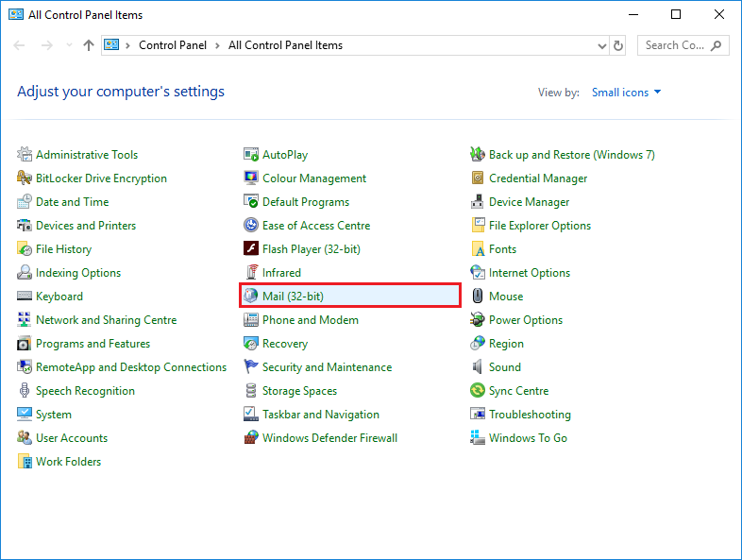Open the Storage Spaces link
742x560 pixels.
pos(299,391)
